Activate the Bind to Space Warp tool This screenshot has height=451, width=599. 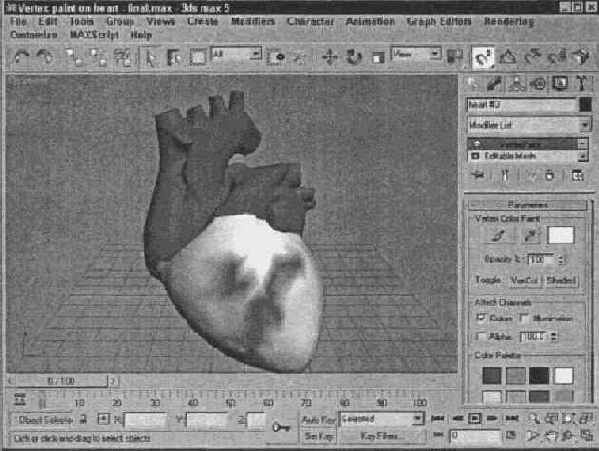tap(122, 58)
